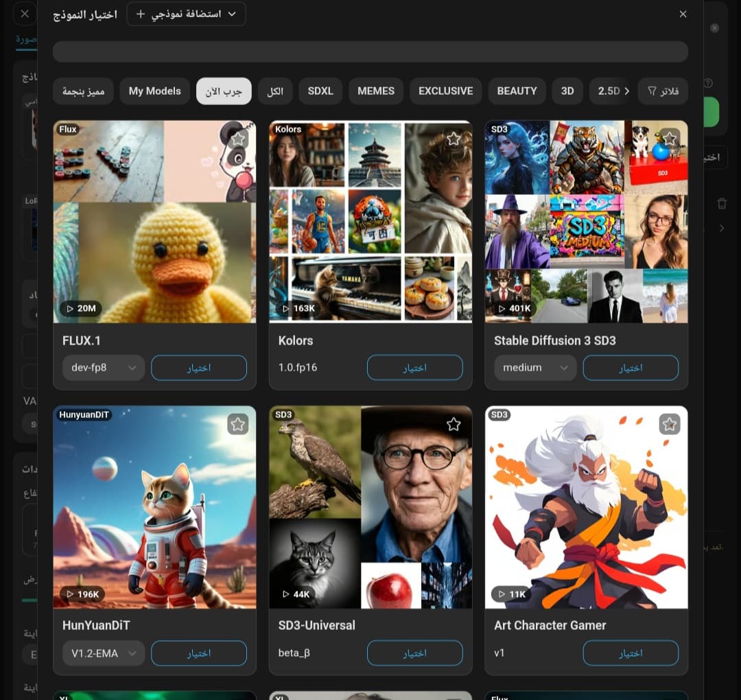
Task: Open the فلاتر filters button
Action: 663,91
